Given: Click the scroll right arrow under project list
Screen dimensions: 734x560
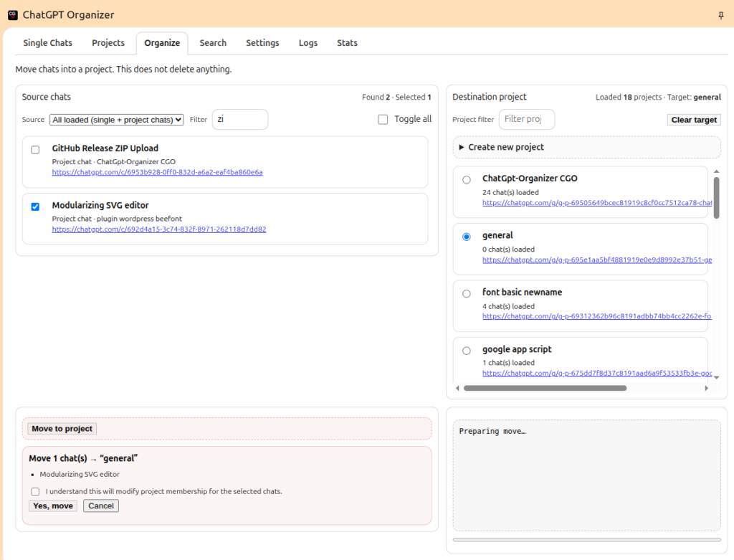Looking at the screenshot, I should coord(706,388).
